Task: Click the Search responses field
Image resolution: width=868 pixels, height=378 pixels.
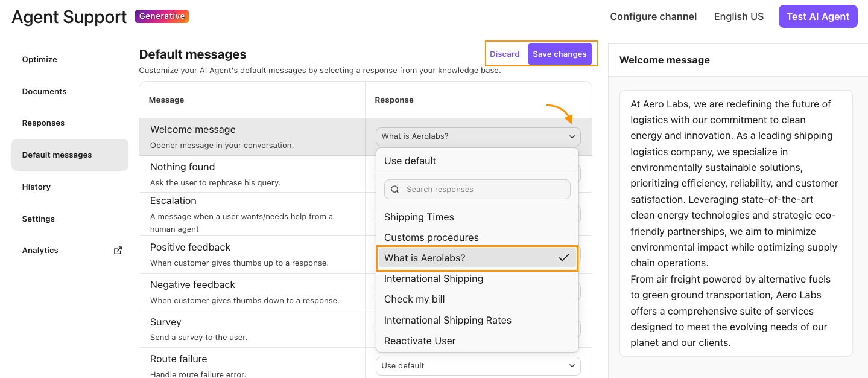Action: pyautogui.click(x=477, y=189)
